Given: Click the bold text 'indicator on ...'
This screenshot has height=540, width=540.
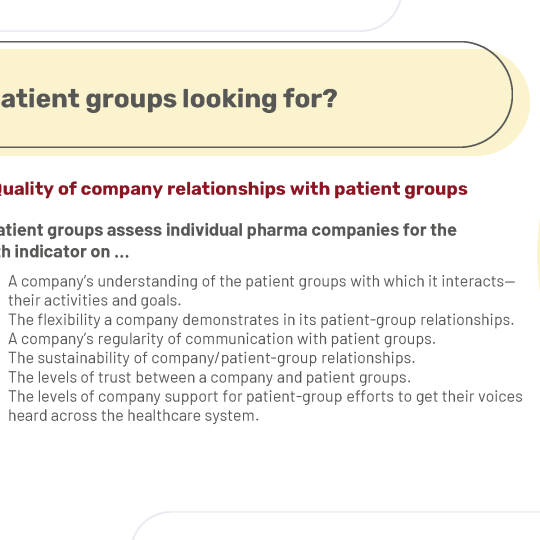Looking at the screenshot, I should point(72,252).
